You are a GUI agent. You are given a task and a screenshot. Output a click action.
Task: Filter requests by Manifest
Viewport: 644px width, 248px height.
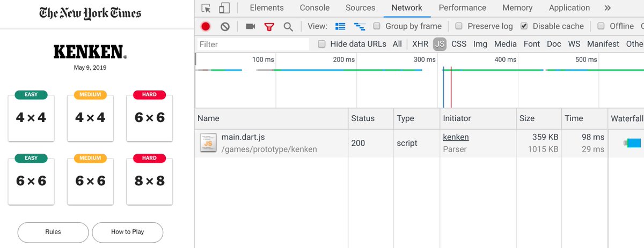click(603, 44)
